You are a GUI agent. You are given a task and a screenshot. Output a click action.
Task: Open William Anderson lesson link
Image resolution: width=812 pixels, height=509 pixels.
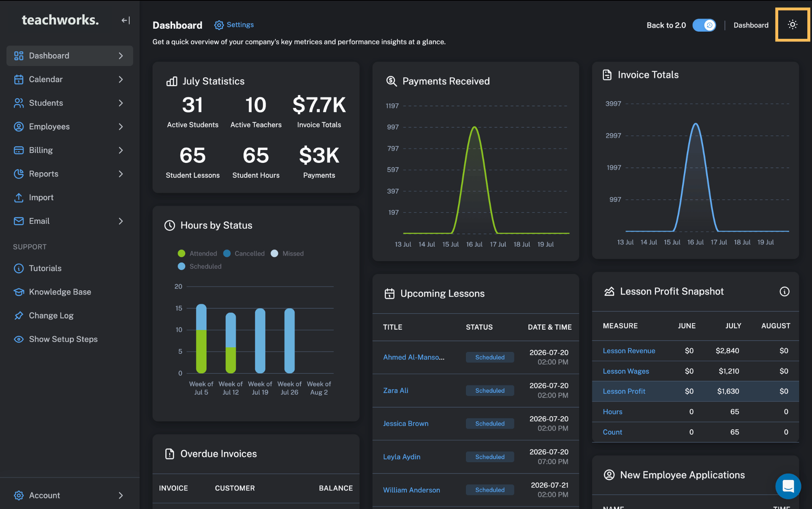[x=411, y=490]
